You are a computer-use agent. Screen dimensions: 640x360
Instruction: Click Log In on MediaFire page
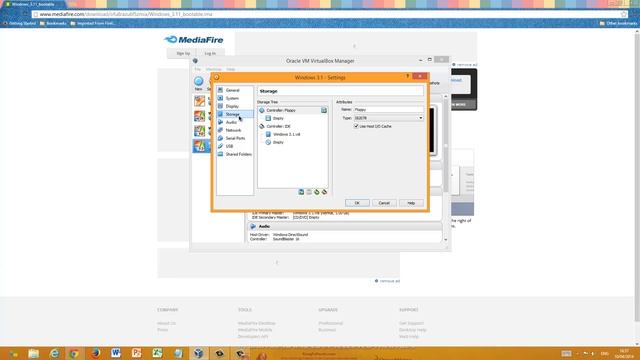coord(210,53)
